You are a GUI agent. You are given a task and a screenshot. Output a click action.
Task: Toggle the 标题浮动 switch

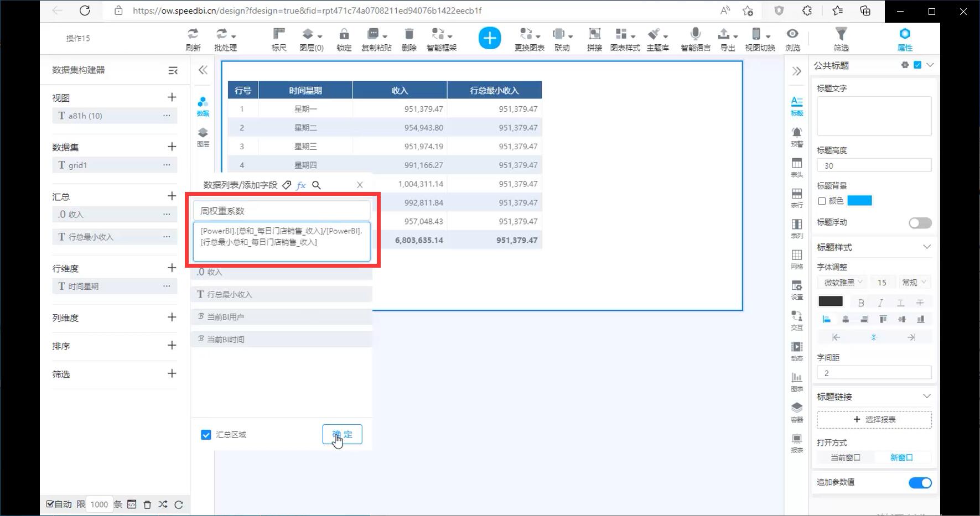[x=920, y=222]
